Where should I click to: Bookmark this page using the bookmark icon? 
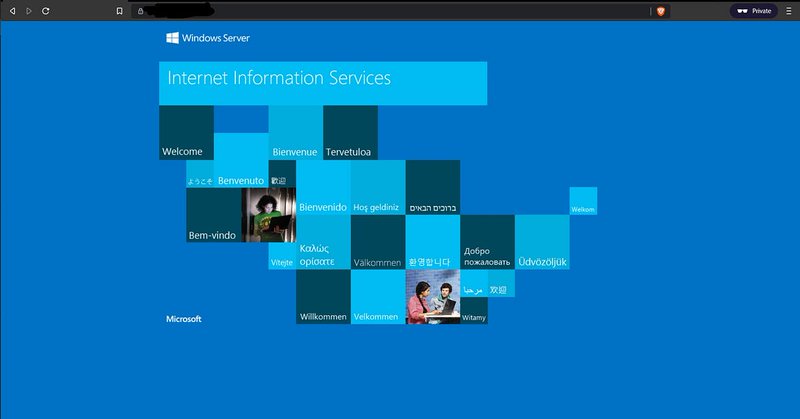119,11
